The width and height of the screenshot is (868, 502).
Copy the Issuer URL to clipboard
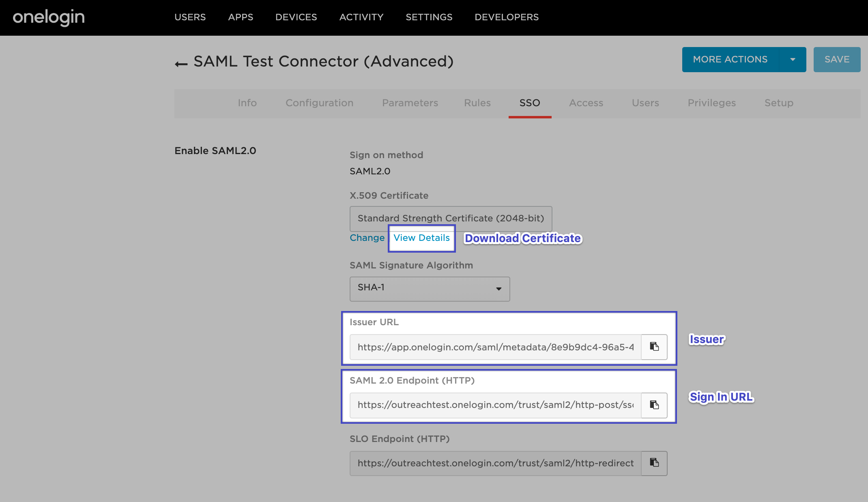[654, 347]
